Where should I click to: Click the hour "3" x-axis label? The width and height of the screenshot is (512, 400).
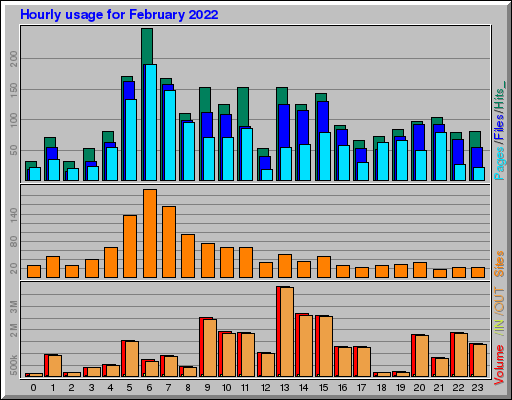(91, 387)
